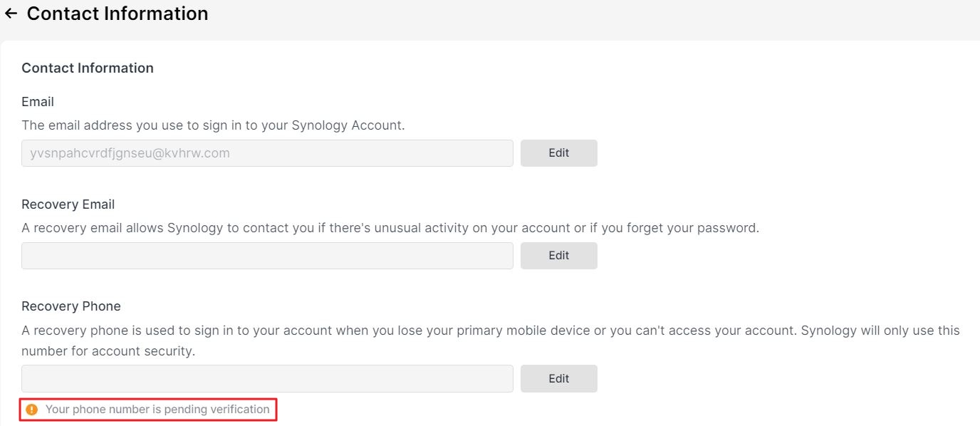Focus the empty Recovery Phone field
The image size is (980, 426).
point(267,379)
